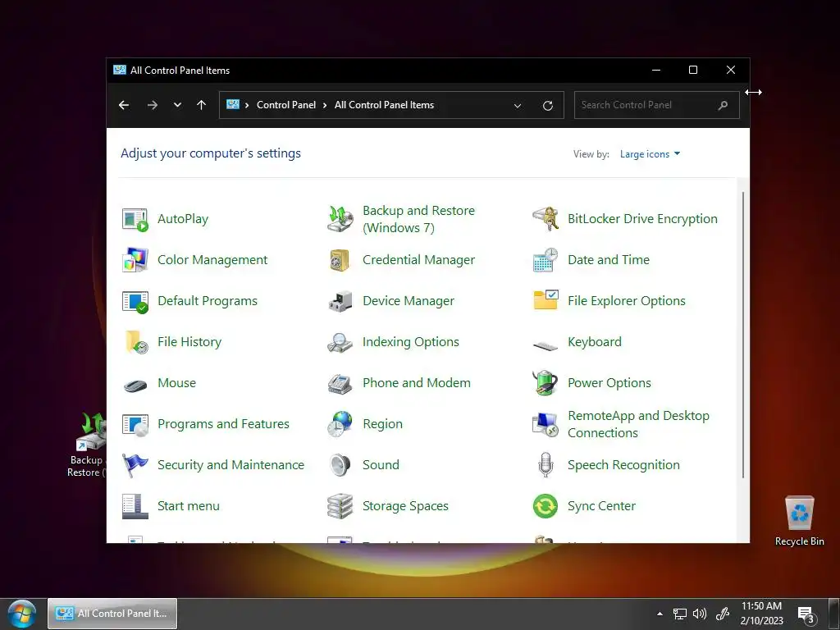840x630 pixels.
Task: Click the search magnifier icon
Action: [724, 105]
